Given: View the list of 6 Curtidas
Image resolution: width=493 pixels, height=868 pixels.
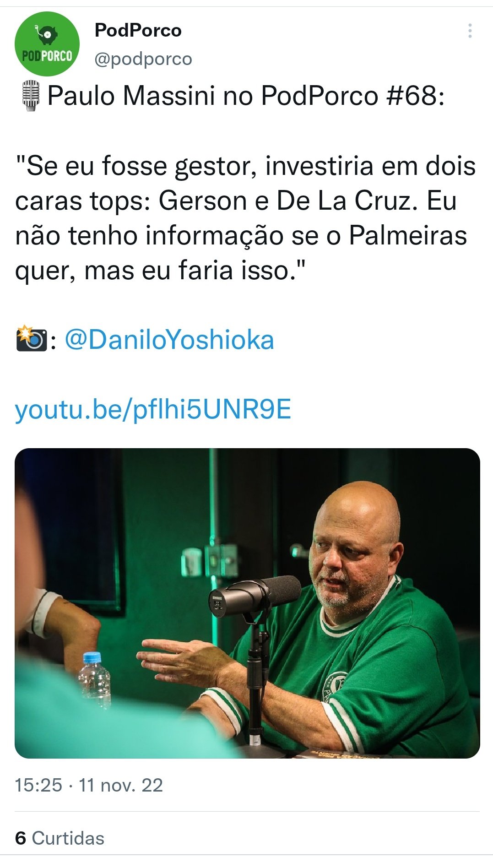Looking at the screenshot, I should pos(60,838).
